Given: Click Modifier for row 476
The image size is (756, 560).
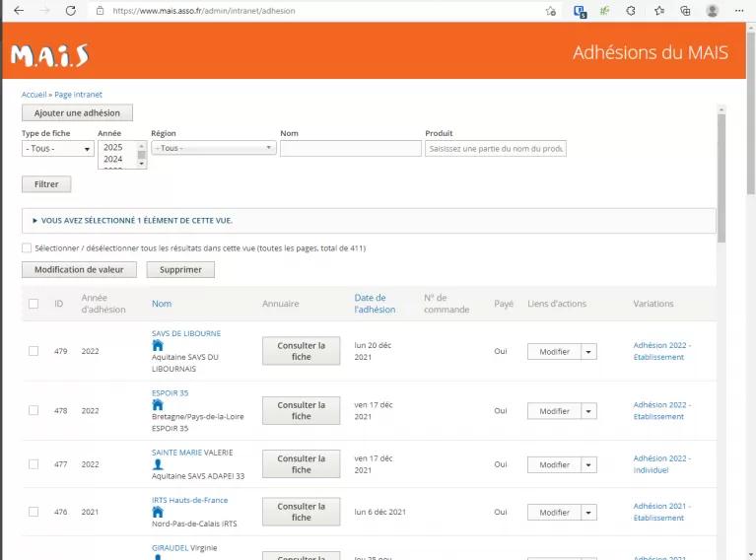Looking at the screenshot, I should (x=554, y=513).
